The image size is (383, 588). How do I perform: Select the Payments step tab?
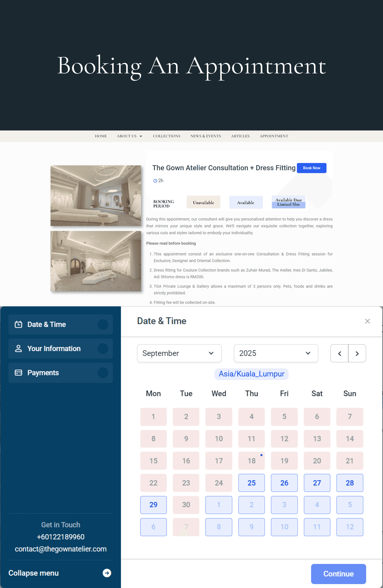tap(60, 373)
